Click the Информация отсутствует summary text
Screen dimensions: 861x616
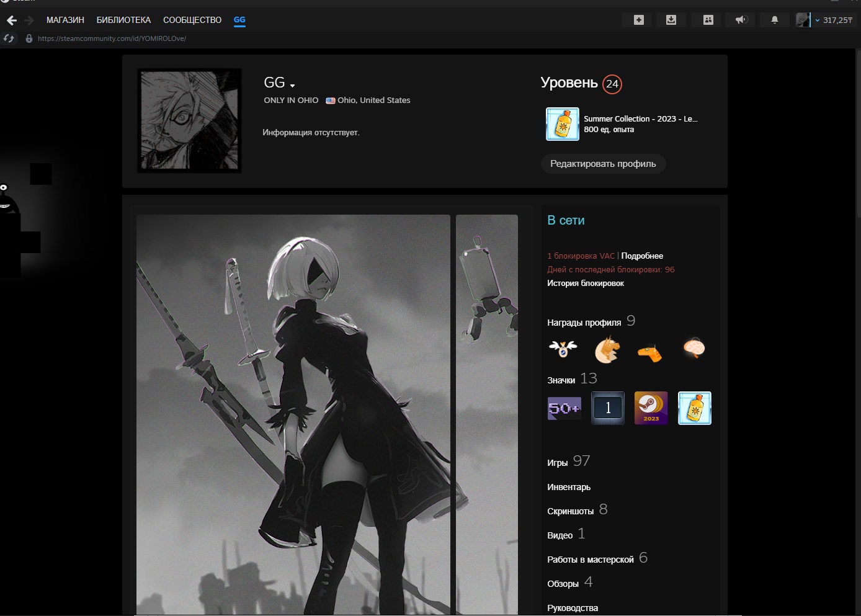[x=311, y=132]
